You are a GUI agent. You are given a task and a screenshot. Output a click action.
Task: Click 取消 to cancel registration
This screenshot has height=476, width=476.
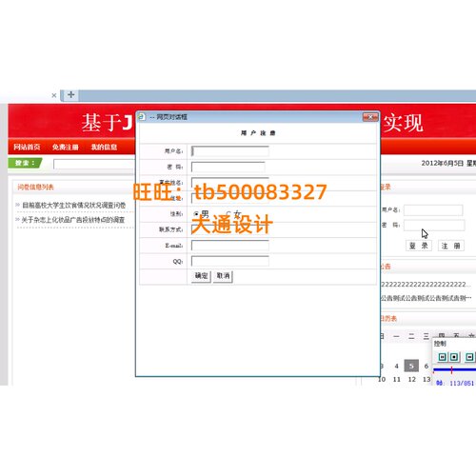pyautogui.click(x=223, y=276)
